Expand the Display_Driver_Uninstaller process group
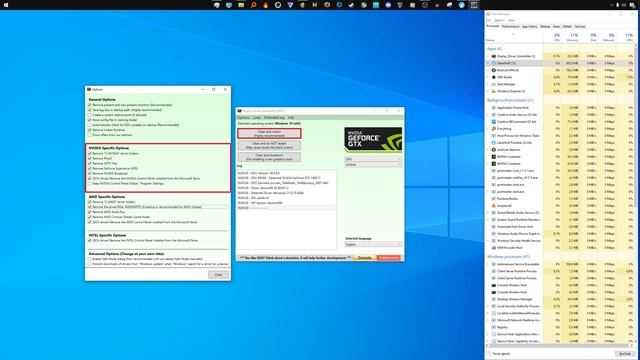The height and width of the screenshot is (360, 640). click(x=488, y=56)
